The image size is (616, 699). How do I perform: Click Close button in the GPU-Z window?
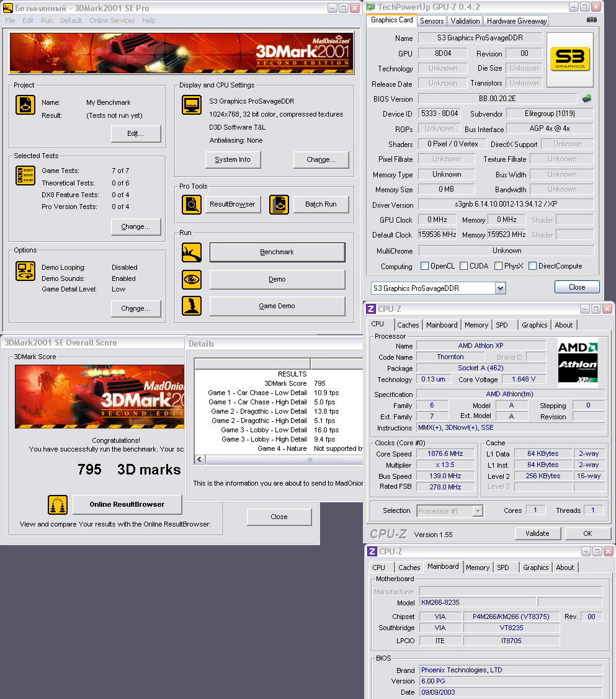577,287
